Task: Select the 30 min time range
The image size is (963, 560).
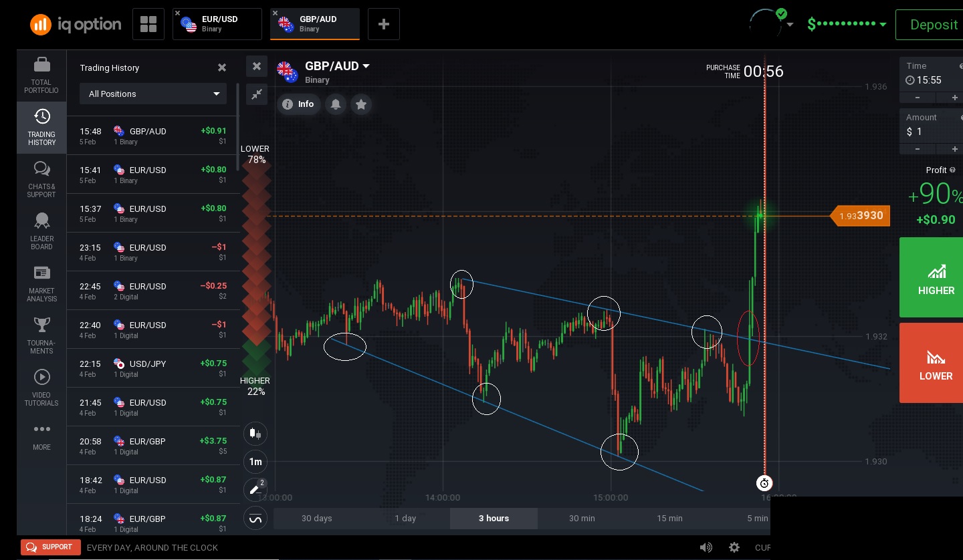Action: tap(582, 519)
